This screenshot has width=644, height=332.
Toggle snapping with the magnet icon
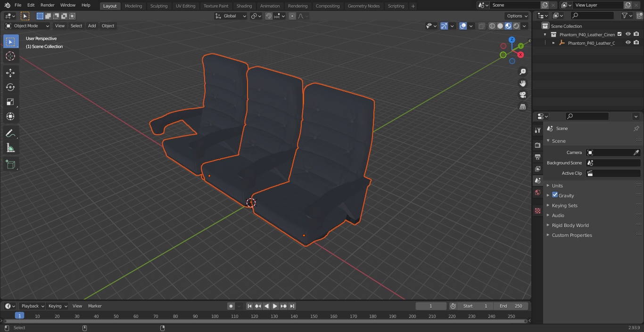(x=269, y=16)
